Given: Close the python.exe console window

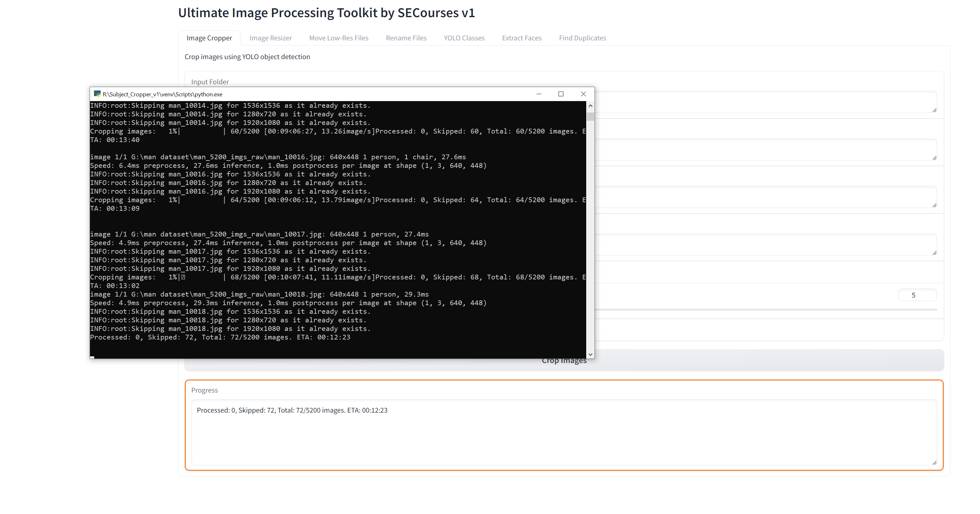Looking at the screenshot, I should coord(583,94).
